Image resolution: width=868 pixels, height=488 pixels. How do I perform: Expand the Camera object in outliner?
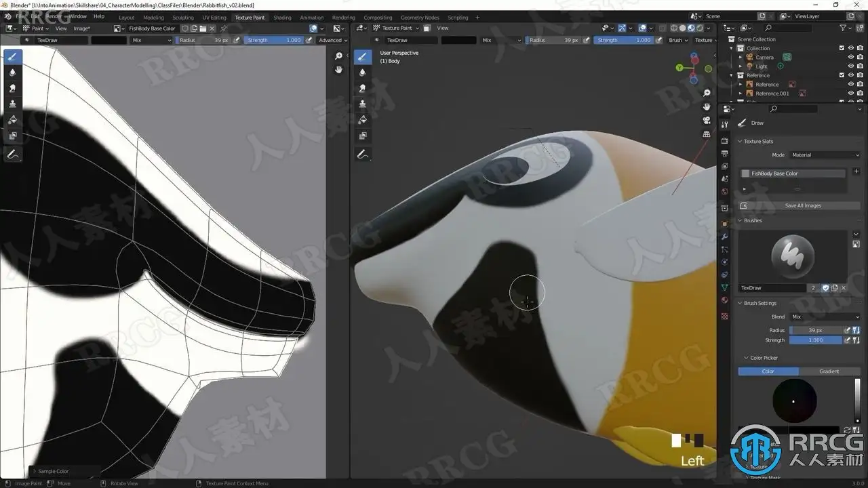[741, 57]
